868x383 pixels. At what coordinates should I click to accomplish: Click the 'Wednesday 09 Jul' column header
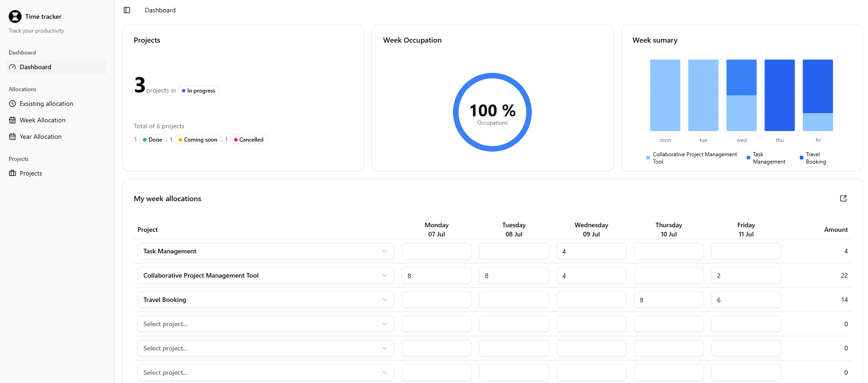pos(591,230)
